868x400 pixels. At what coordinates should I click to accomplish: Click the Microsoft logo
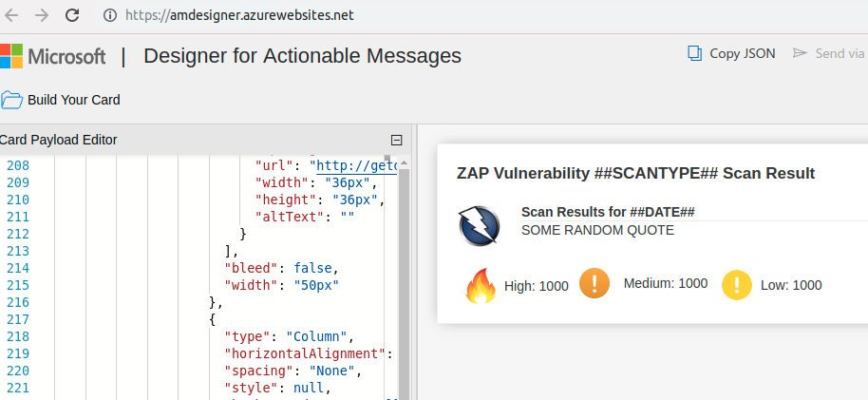point(52,56)
